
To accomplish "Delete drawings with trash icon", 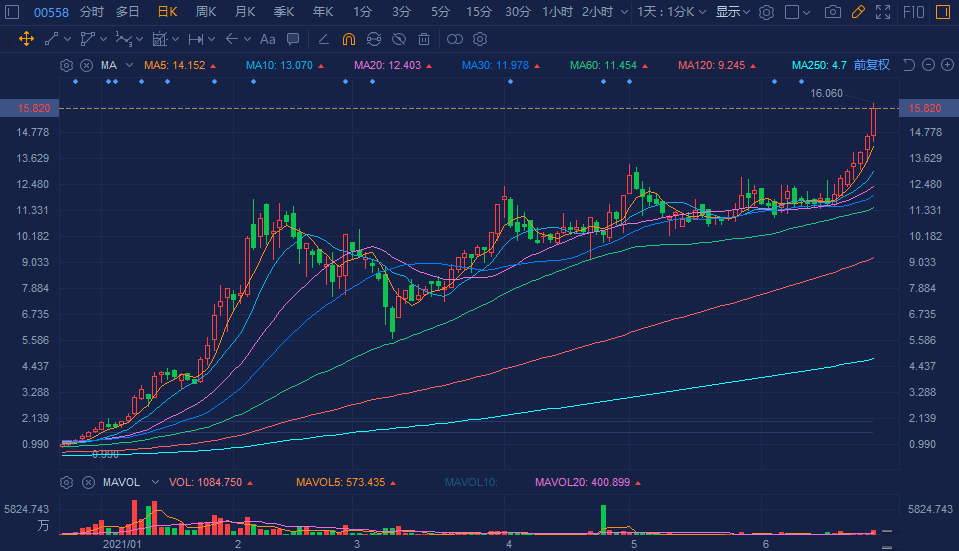I will (424, 39).
